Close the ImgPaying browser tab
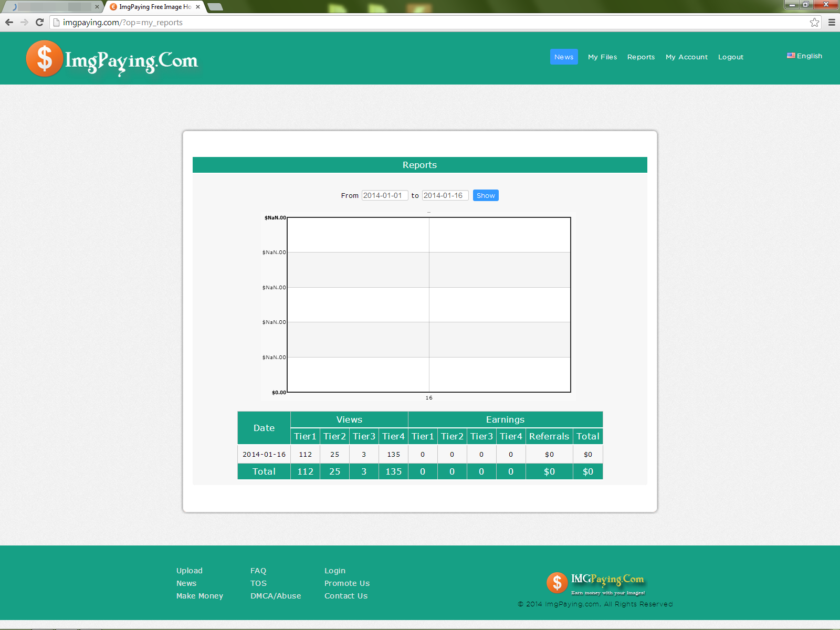This screenshot has width=840, height=630. coord(198,7)
